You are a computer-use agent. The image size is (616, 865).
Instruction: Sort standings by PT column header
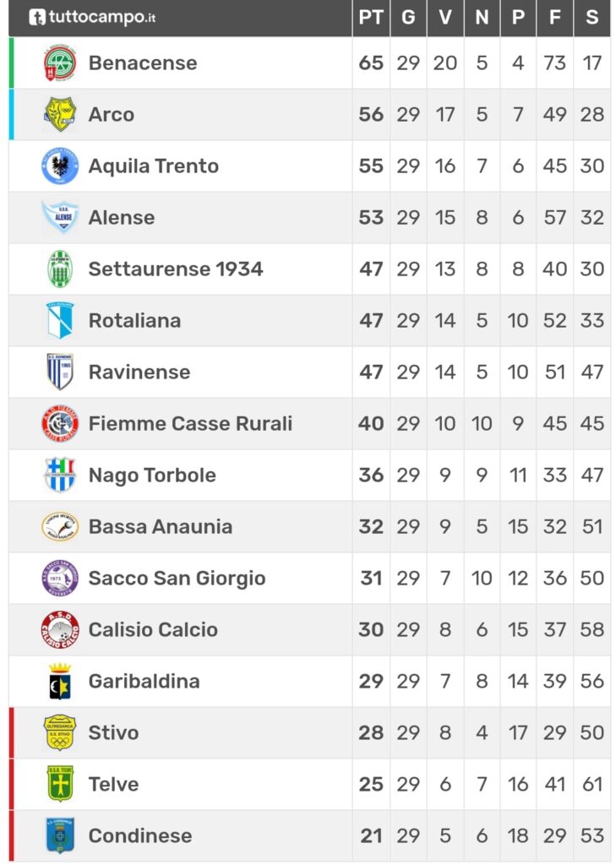click(371, 18)
